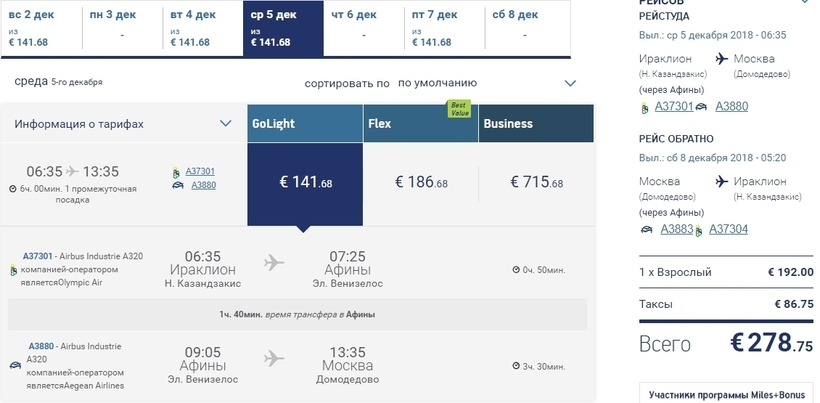Click the airplane icon between Ираклион and Афины
This screenshot has width=820, height=403.
tap(274, 262)
